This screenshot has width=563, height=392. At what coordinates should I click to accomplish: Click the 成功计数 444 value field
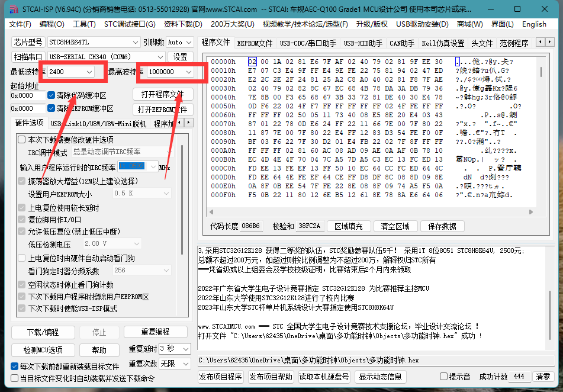click(519, 377)
